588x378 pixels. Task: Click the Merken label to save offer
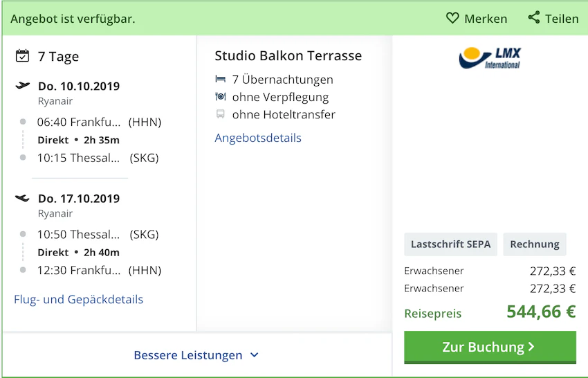tap(486, 19)
